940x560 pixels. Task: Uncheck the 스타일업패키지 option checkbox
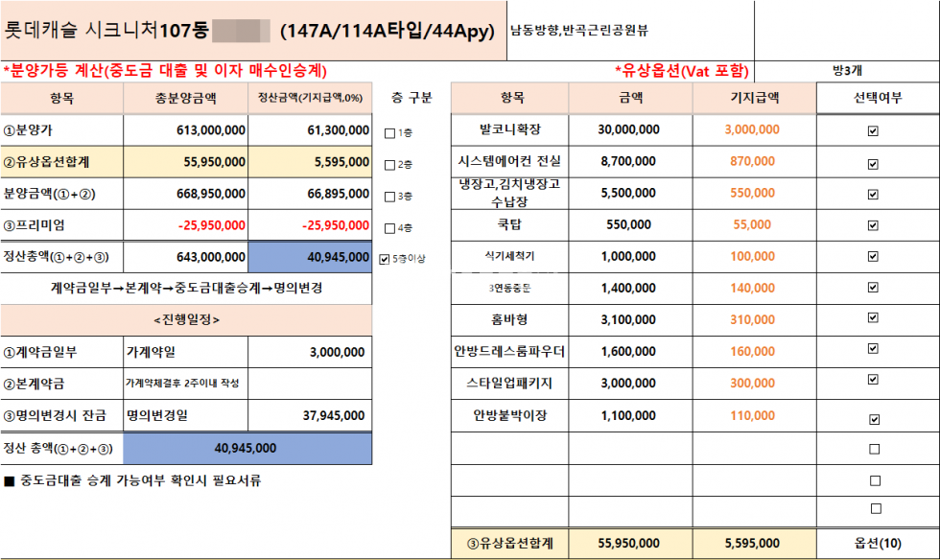point(873,380)
